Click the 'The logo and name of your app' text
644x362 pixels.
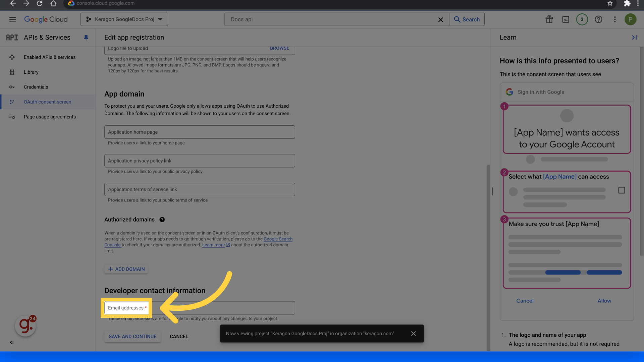(547, 335)
